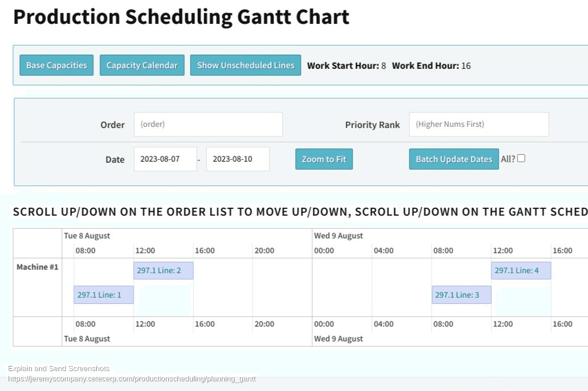Enable the All? checkbox

click(x=521, y=158)
